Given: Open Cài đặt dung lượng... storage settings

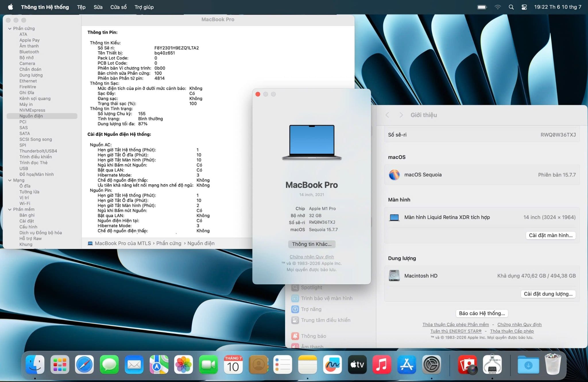Looking at the screenshot, I should [x=548, y=294].
